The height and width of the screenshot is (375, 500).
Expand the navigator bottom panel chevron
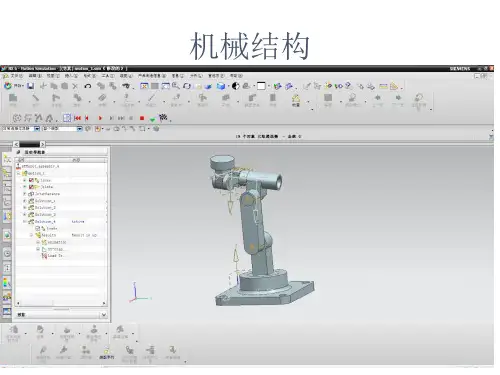104,314
